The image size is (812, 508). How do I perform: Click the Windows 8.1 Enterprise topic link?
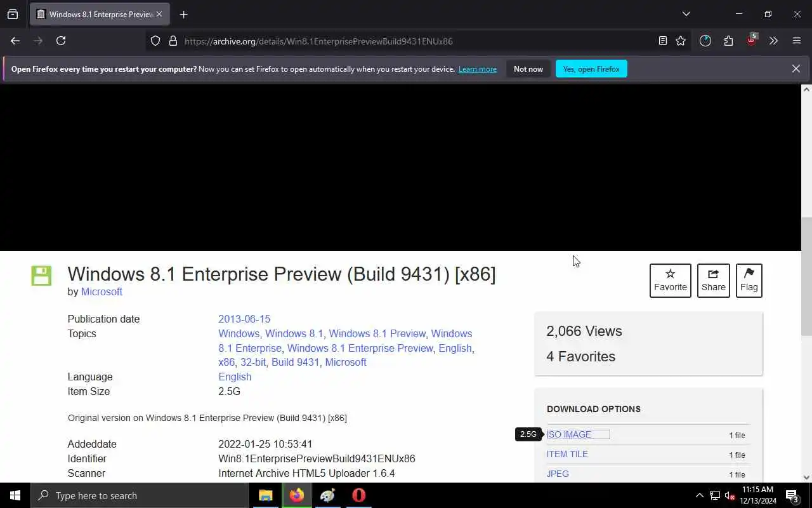pyautogui.click(x=250, y=348)
